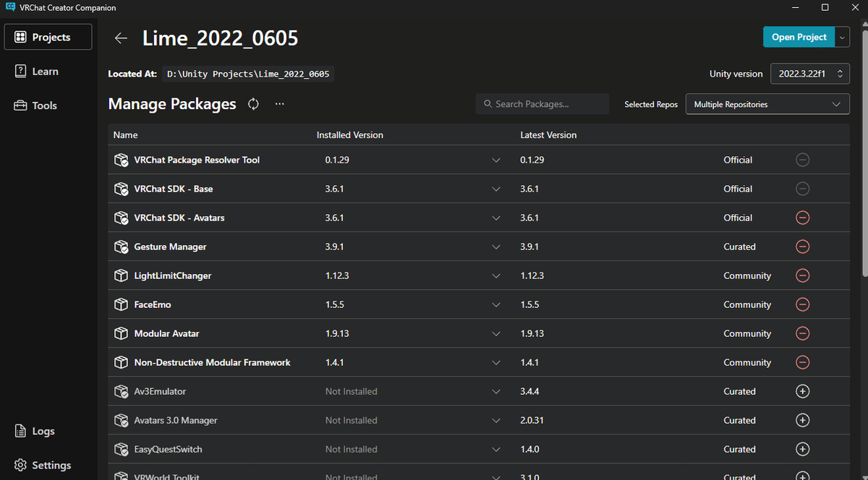
Task: Click the Modular Avatar package icon
Action: [122, 333]
